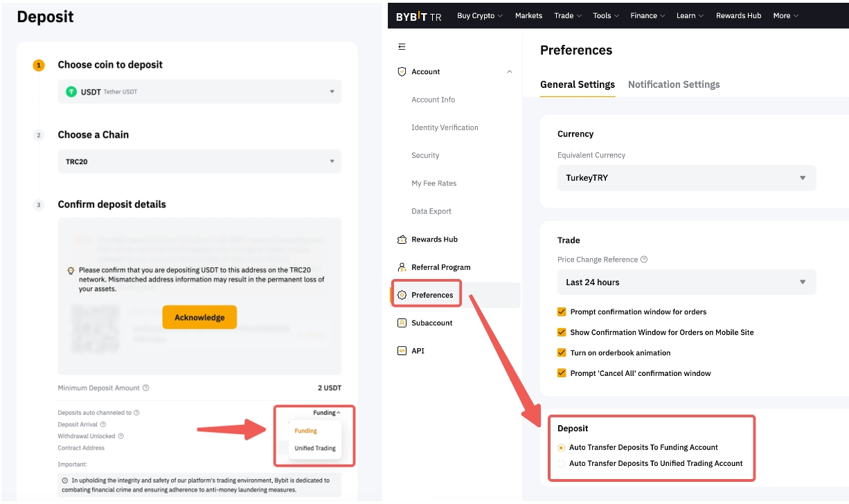Image resolution: width=849 pixels, height=504 pixels.
Task: Open the Last 24 hours price reference dropdown
Action: tap(686, 282)
